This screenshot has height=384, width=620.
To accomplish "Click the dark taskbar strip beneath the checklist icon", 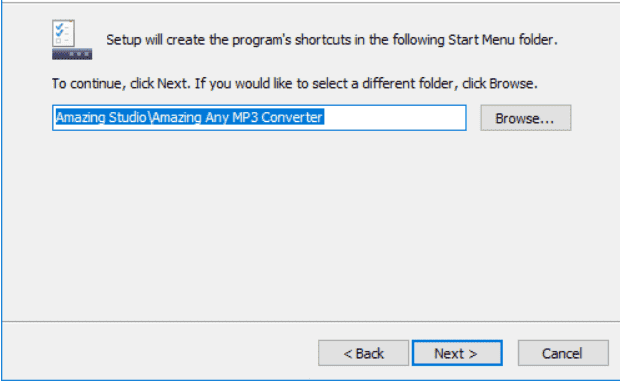I will click(72, 54).
